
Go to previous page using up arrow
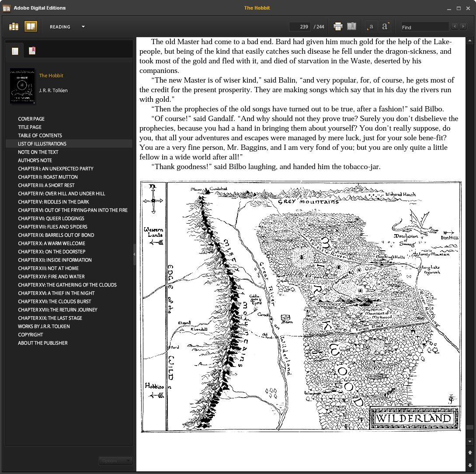coord(470,453)
